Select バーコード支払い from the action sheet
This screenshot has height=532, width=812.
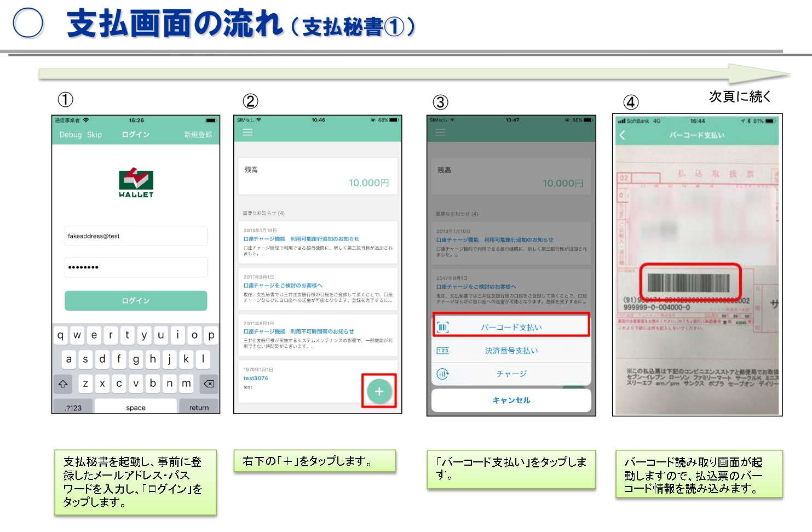tap(511, 328)
